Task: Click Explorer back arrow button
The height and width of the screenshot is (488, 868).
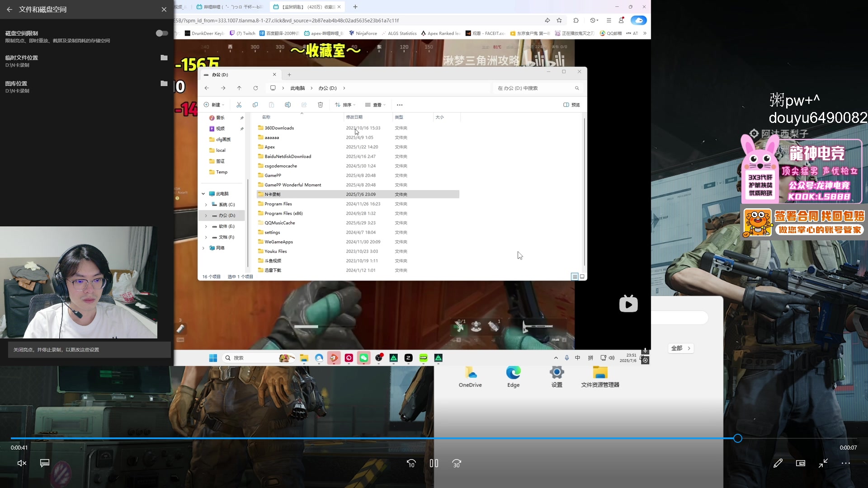Action: (x=207, y=88)
